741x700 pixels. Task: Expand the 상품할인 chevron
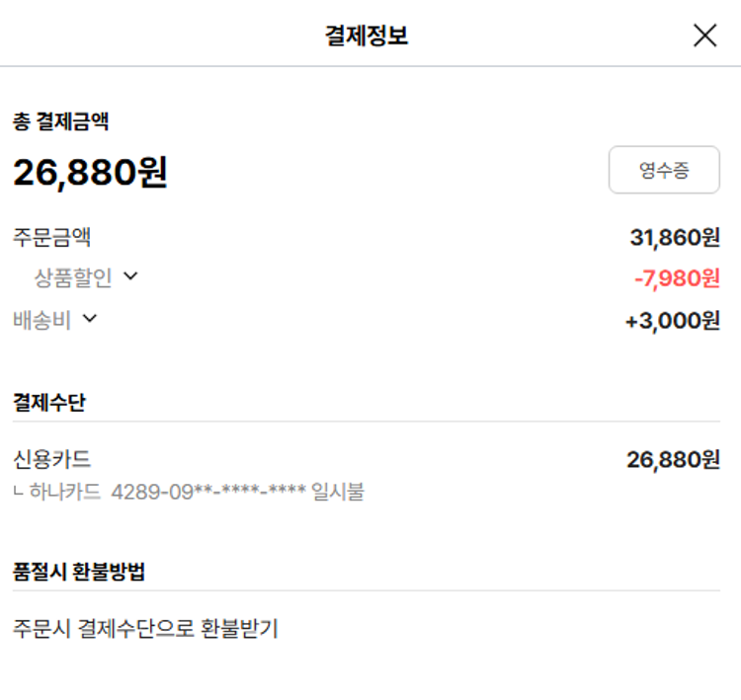click(x=130, y=277)
